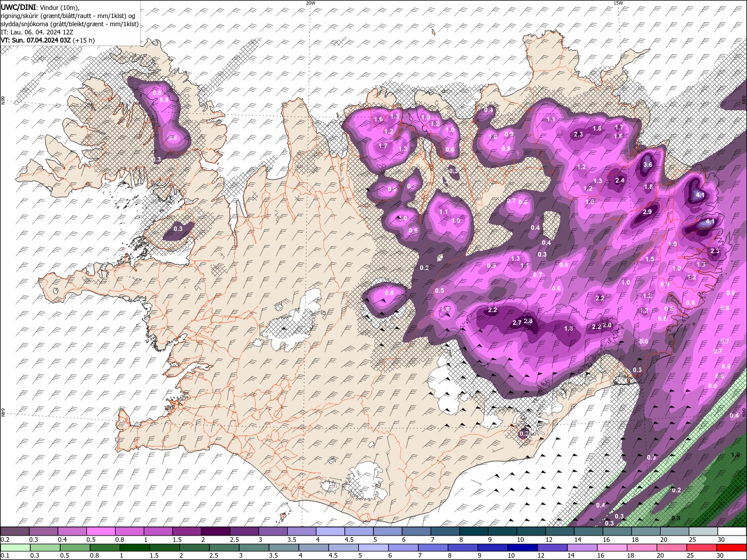Click the bright red swatch ending the lower scale
Image resolution: width=747 pixels, height=560 pixels.
(731, 548)
